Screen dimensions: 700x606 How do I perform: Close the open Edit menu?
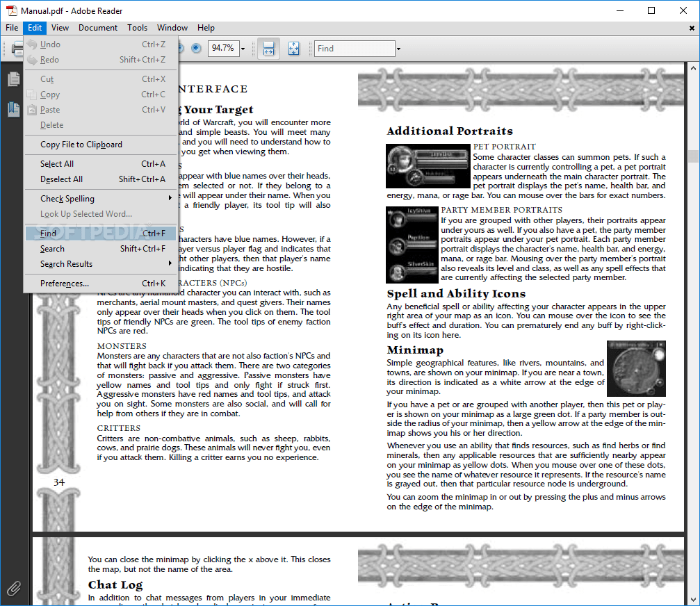(x=35, y=28)
